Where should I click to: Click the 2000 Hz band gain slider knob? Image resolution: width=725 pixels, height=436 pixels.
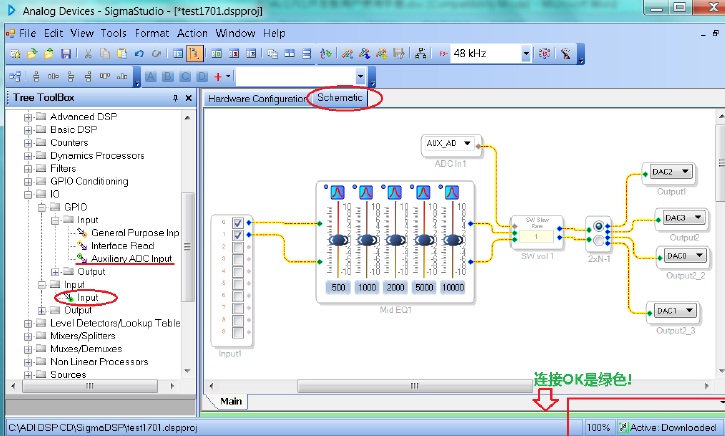pos(396,240)
